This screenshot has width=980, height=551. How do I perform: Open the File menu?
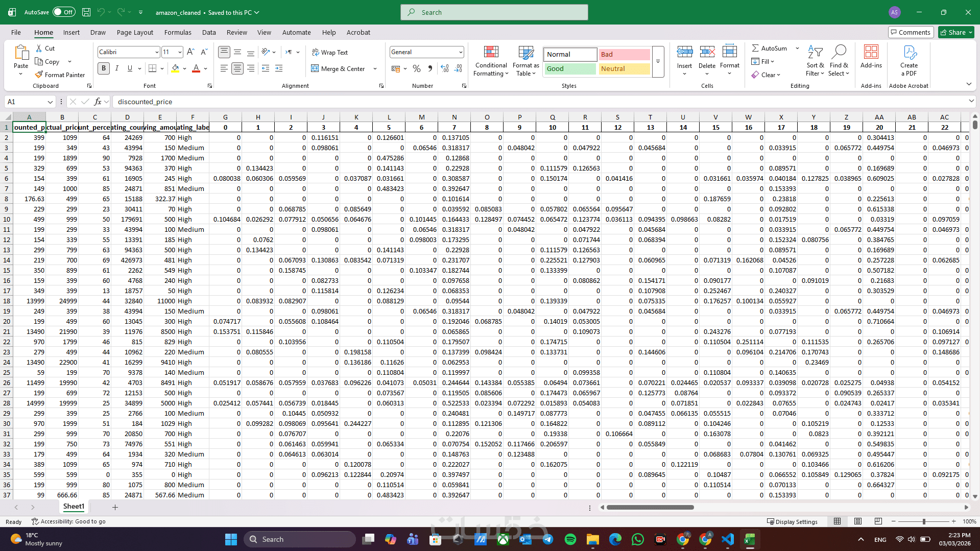(16, 32)
